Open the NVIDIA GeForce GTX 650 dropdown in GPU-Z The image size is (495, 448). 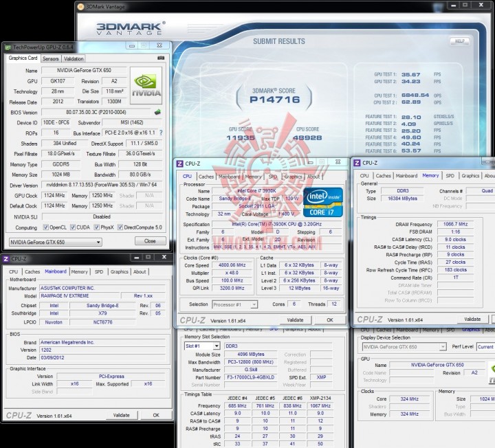[55, 242]
